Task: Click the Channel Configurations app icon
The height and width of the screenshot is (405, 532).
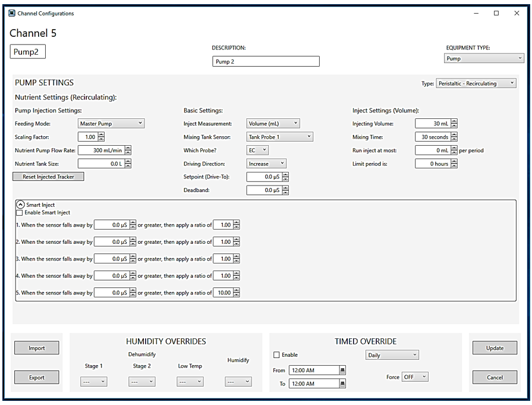Action: pos(12,13)
